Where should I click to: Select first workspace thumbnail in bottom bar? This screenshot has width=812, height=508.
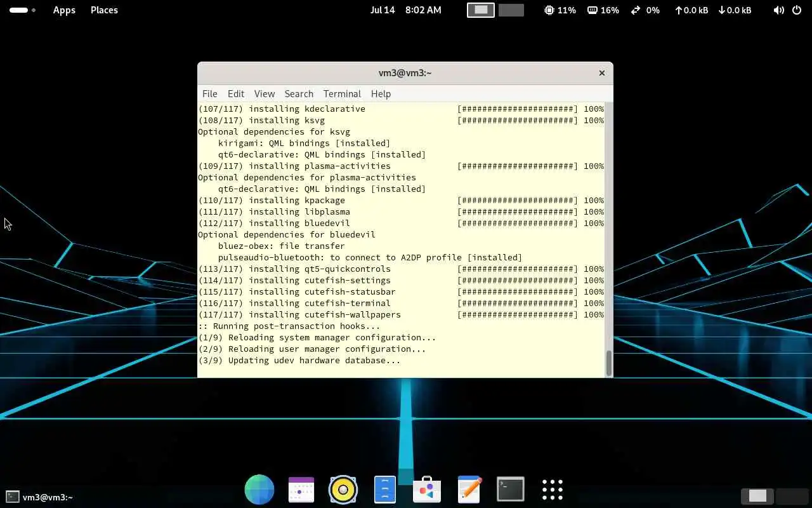click(x=757, y=496)
